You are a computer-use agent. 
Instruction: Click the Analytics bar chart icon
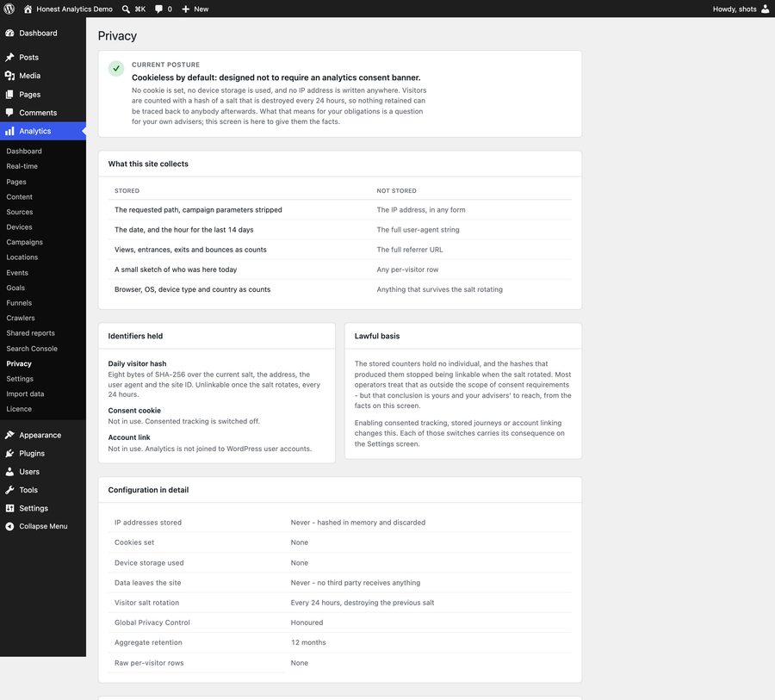pos(9,131)
